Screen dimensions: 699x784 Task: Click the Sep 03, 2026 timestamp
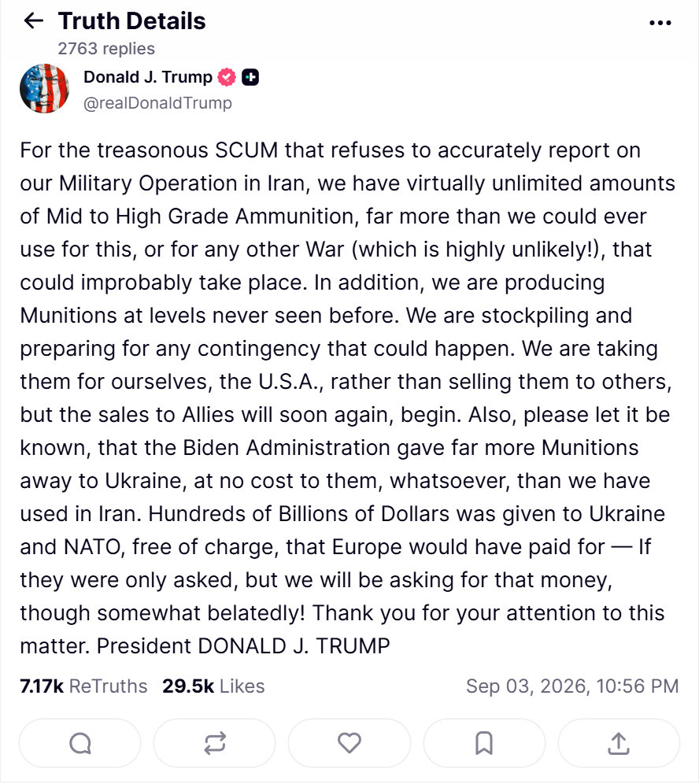tap(572, 686)
